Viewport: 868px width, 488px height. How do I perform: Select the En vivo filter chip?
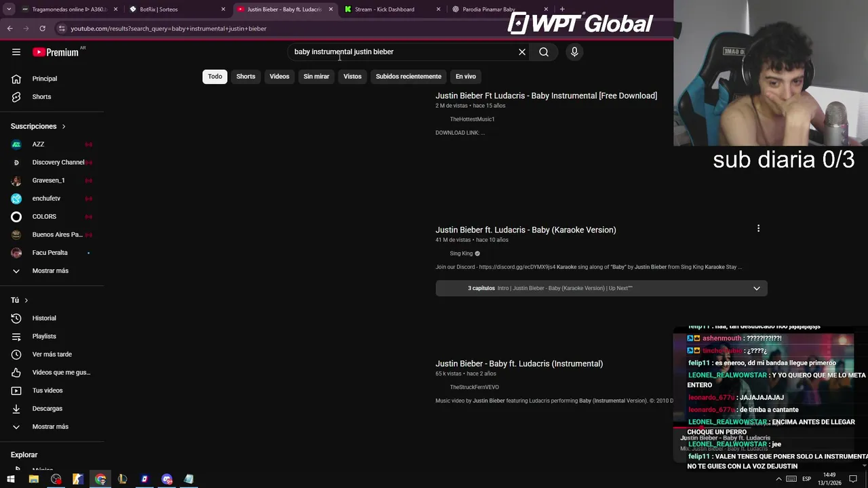tap(466, 77)
